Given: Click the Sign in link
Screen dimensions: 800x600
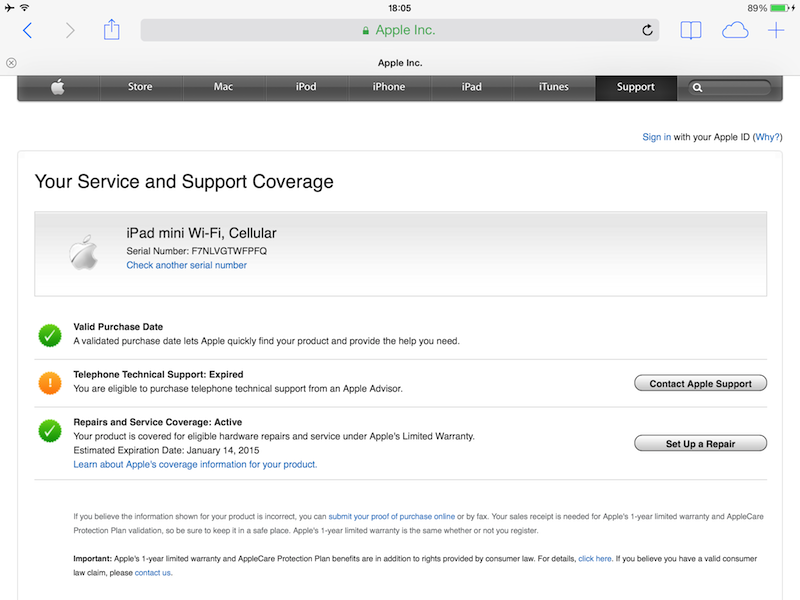Looking at the screenshot, I should coord(657,137).
